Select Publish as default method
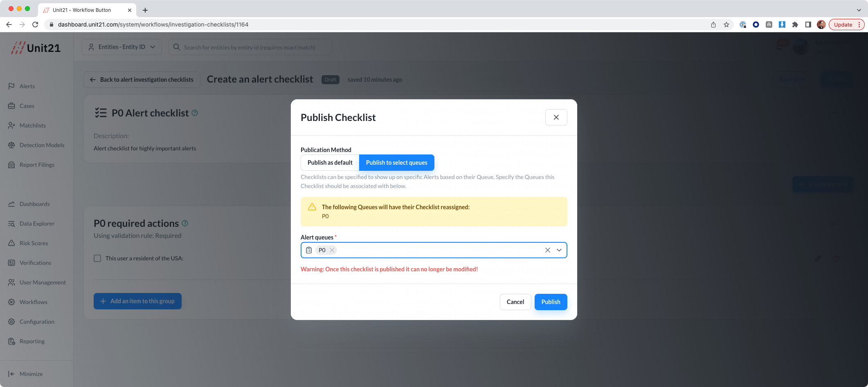Viewport: 868px width, 387px height. pyautogui.click(x=330, y=163)
